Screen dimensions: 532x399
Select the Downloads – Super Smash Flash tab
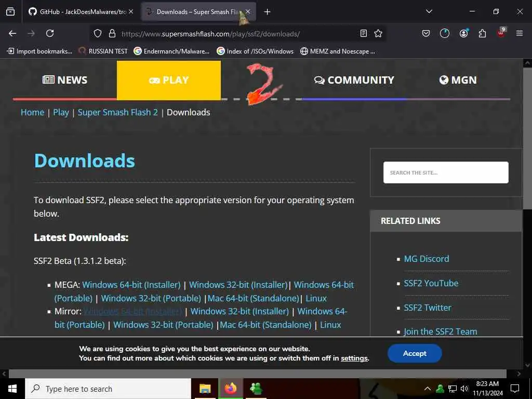click(x=198, y=12)
